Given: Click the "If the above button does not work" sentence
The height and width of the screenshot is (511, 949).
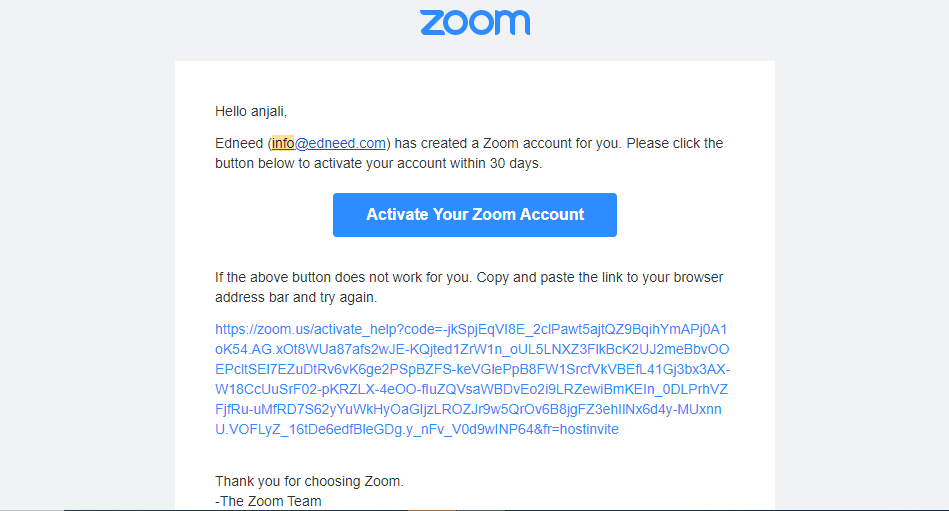Looking at the screenshot, I should tap(343, 277).
